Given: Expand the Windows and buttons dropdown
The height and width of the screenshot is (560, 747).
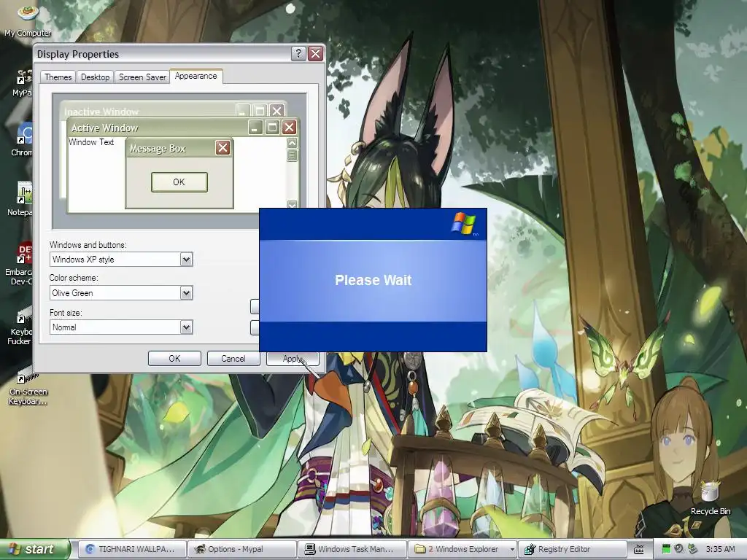Looking at the screenshot, I should [x=186, y=260].
